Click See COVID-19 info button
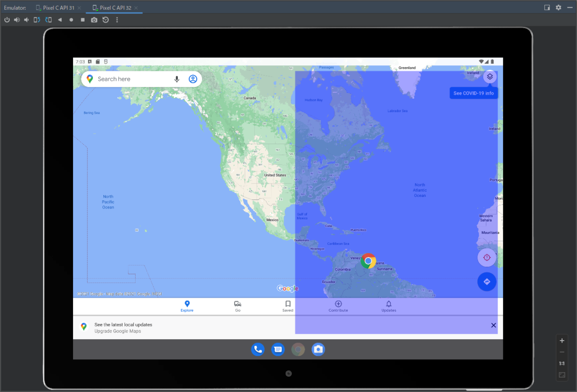The width and height of the screenshot is (577, 392). [474, 93]
